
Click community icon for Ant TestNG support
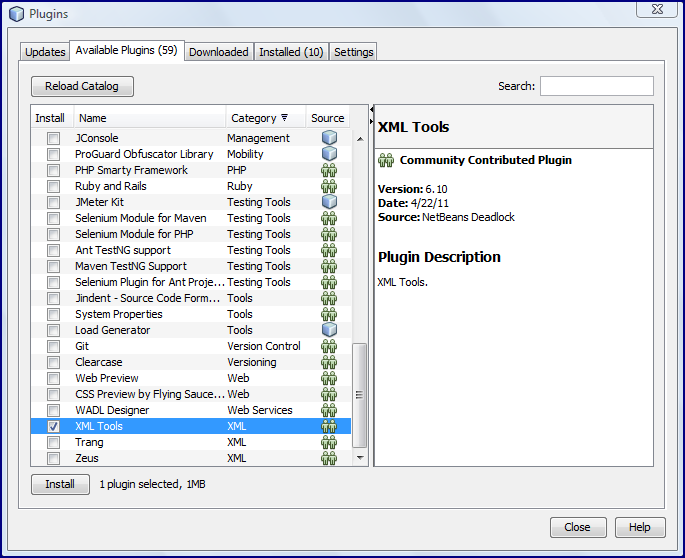329,250
